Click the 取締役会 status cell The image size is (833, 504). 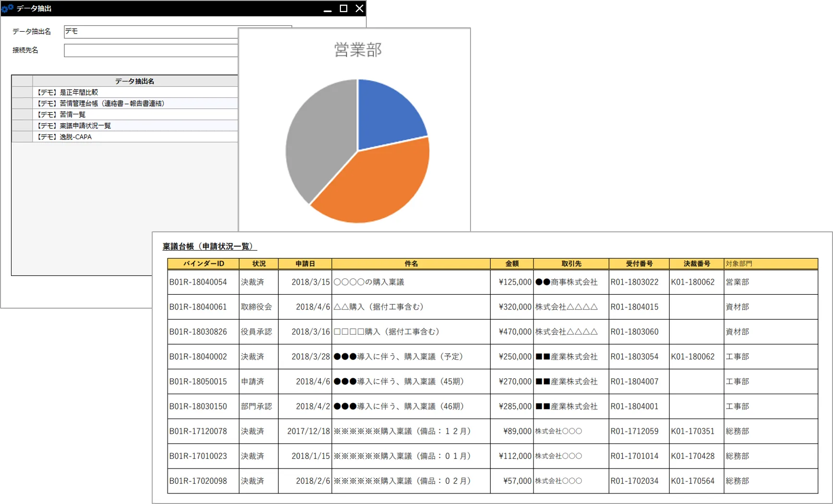[x=259, y=307]
